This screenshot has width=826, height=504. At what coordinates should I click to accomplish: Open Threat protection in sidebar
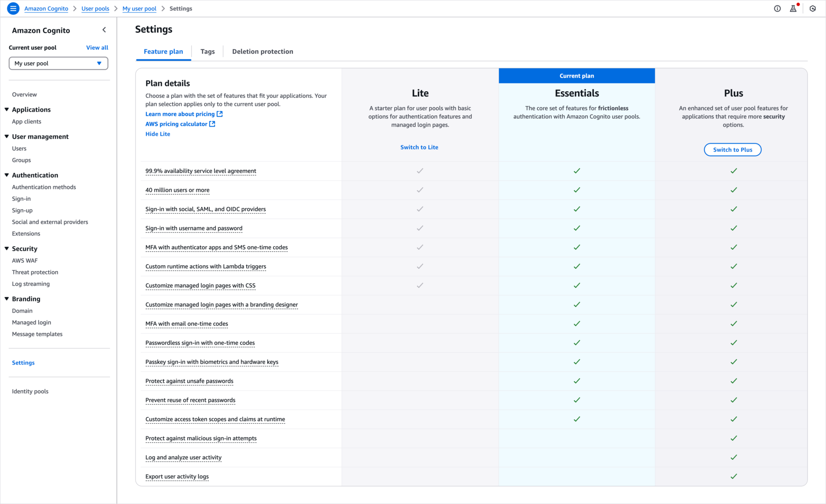click(x=35, y=272)
